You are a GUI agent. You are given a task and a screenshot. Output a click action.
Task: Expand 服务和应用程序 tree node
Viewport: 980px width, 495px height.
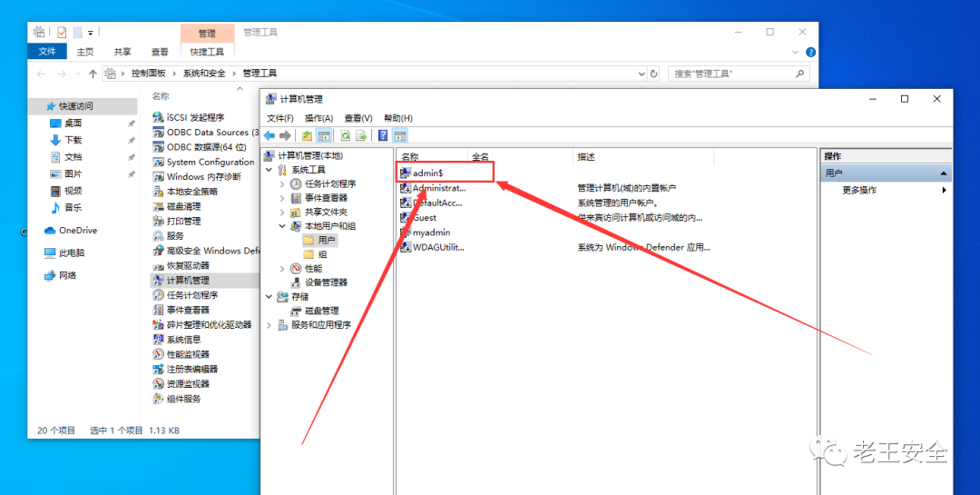click(269, 325)
